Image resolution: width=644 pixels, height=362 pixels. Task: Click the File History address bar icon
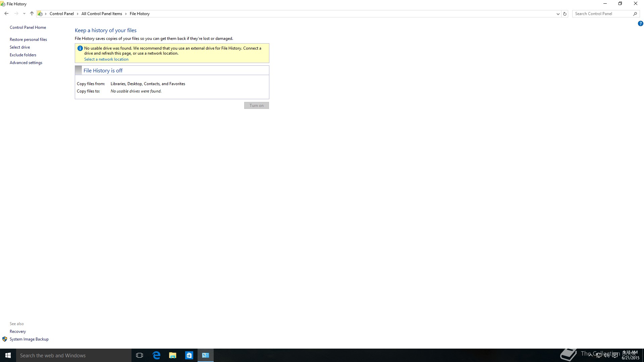pyautogui.click(x=40, y=14)
